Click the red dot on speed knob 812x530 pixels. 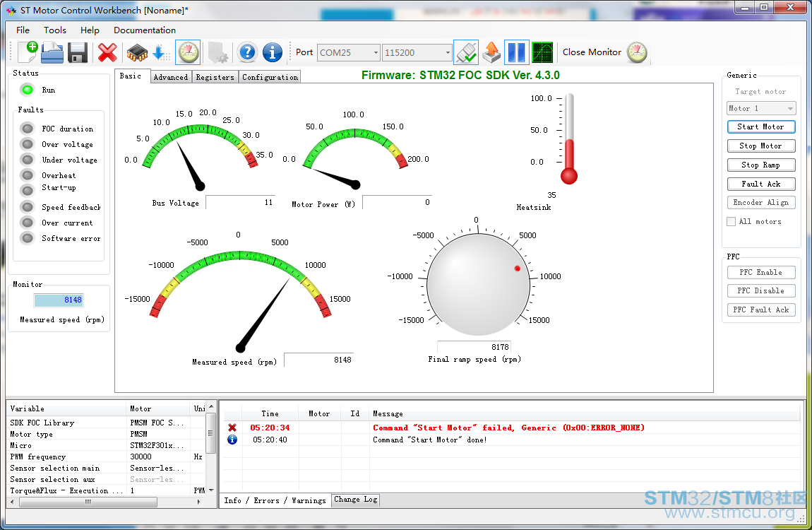(x=517, y=269)
